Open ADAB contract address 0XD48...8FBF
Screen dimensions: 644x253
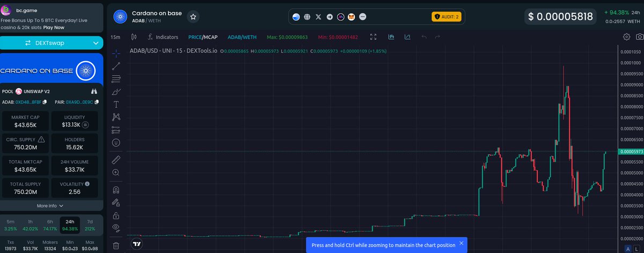tap(28, 102)
